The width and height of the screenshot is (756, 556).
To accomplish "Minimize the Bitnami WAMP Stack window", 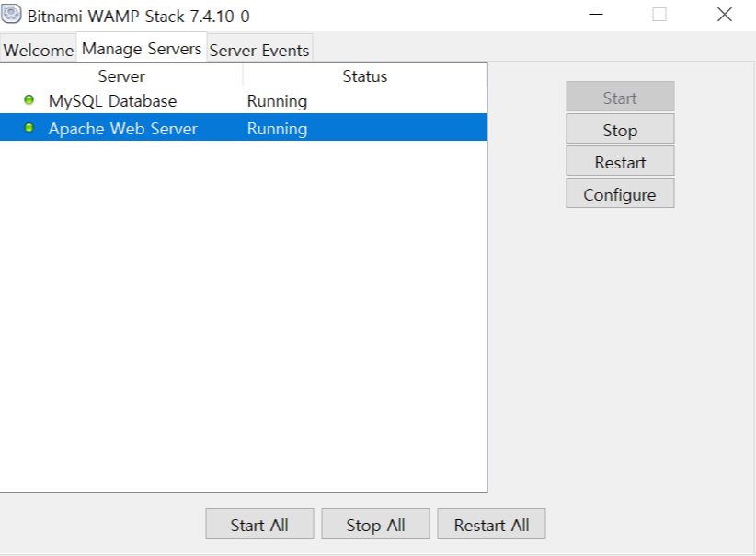I will pyautogui.click(x=596, y=15).
